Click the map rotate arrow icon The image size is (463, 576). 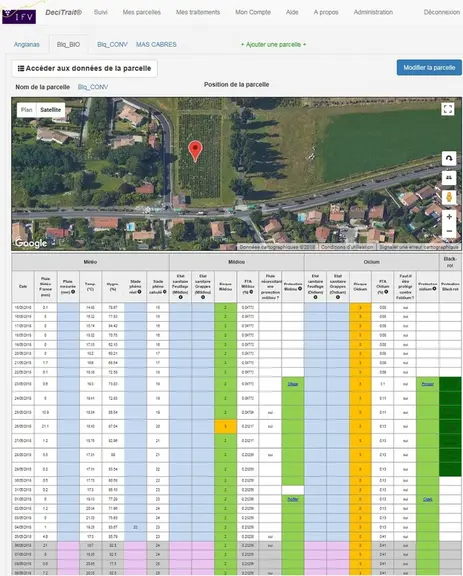449,159
